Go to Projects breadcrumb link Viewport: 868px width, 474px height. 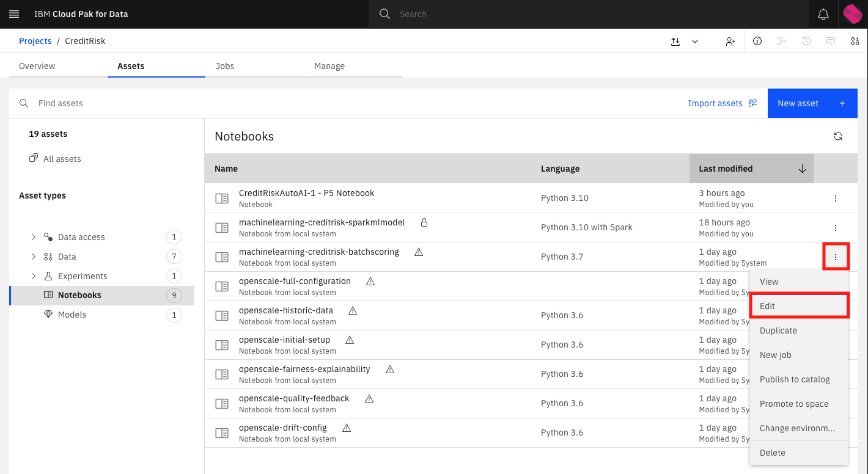pyautogui.click(x=35, y=41)
